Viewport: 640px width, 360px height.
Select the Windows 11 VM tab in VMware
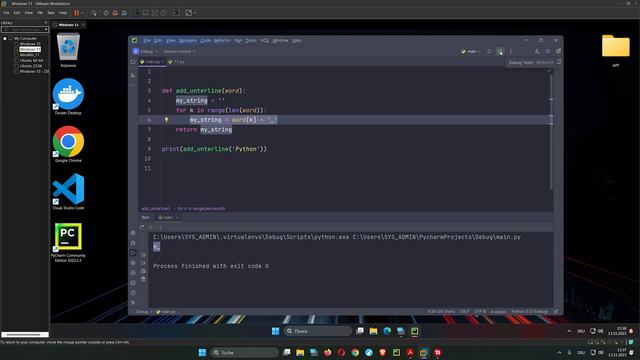69,25
